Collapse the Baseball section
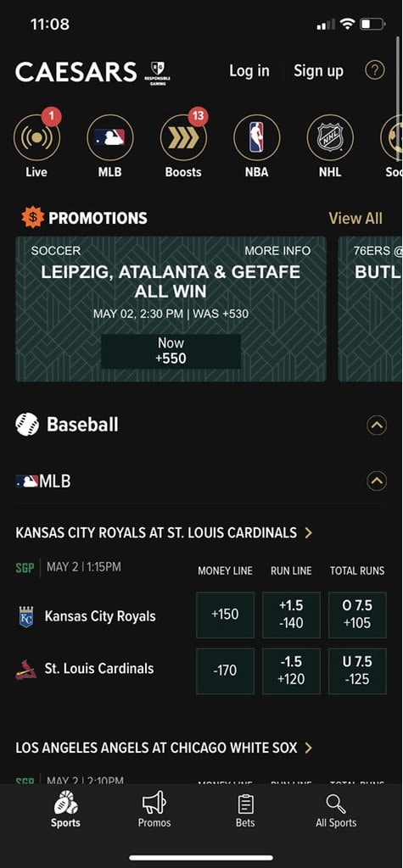 pos(377,426)
